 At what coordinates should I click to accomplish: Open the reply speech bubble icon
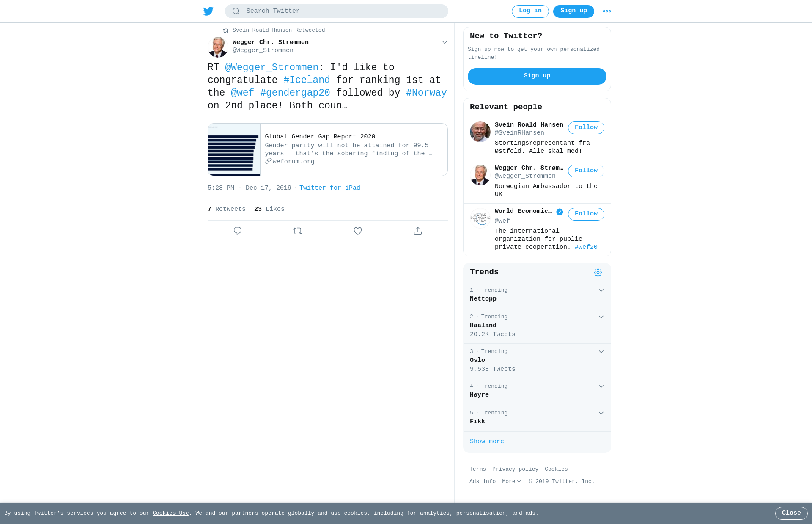pos(238,231)
